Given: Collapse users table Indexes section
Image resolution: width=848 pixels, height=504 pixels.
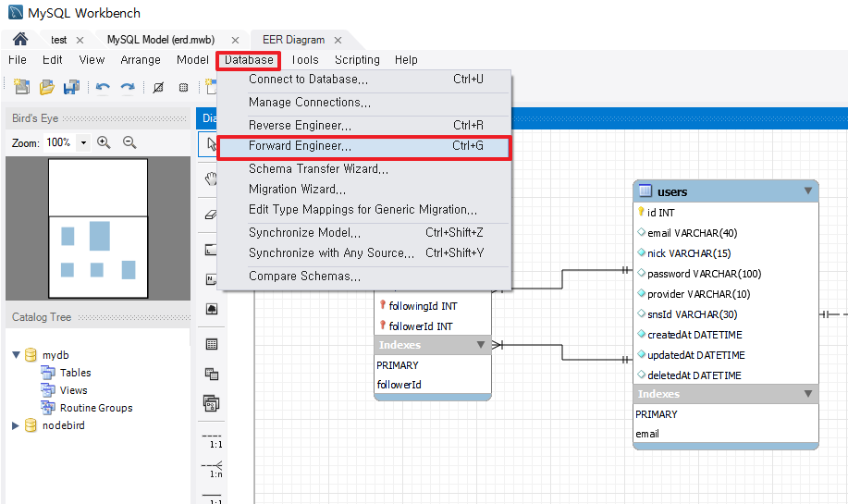Looking at the screenshot, I should [808, 394].
